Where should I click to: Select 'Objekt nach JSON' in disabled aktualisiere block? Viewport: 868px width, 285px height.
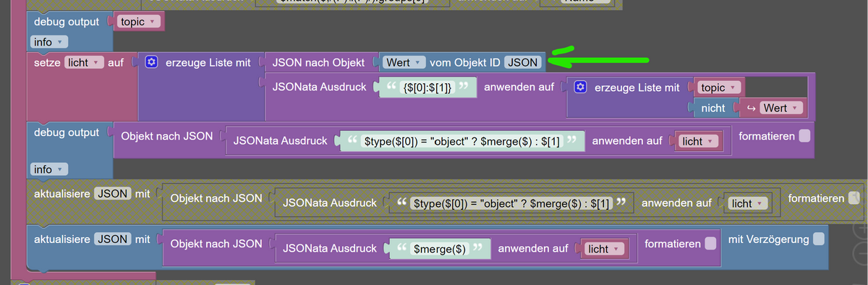pyautogui.click(x=216, y=198)
